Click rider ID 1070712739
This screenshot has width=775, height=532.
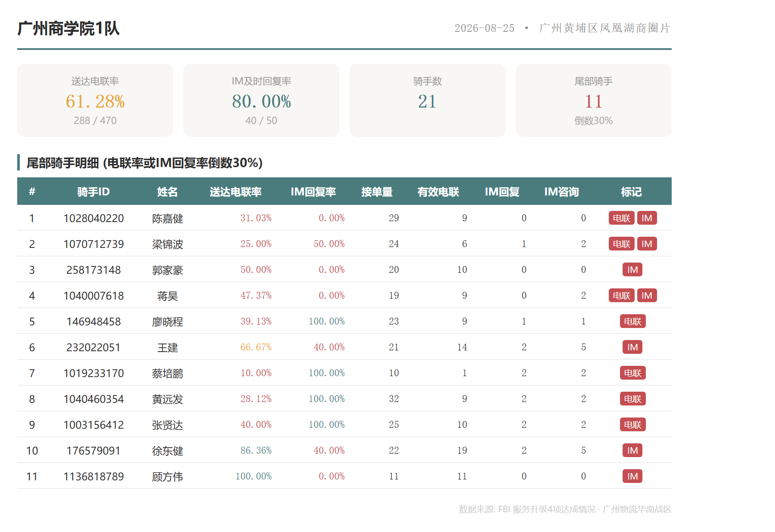coord(93,244)
